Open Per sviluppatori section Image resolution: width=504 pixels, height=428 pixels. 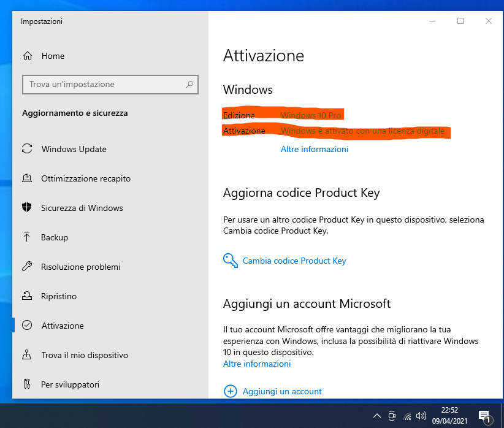[110, 384]
